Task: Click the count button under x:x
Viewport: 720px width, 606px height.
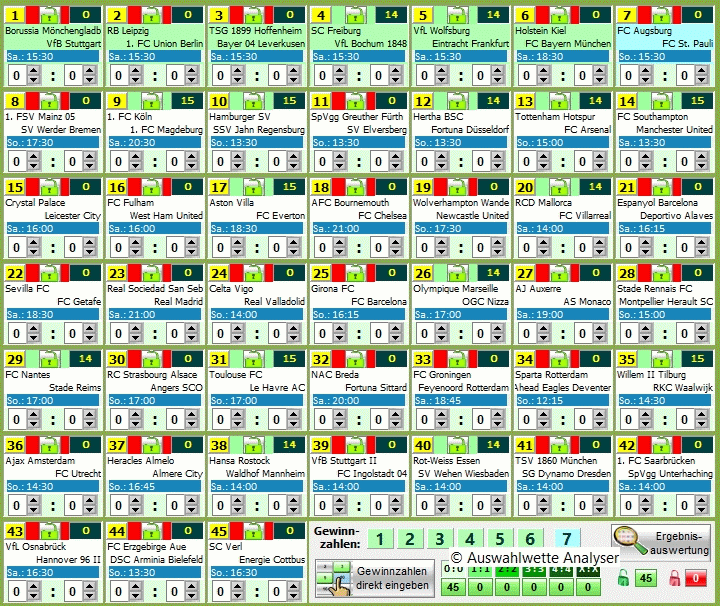Action: (588, 587)
